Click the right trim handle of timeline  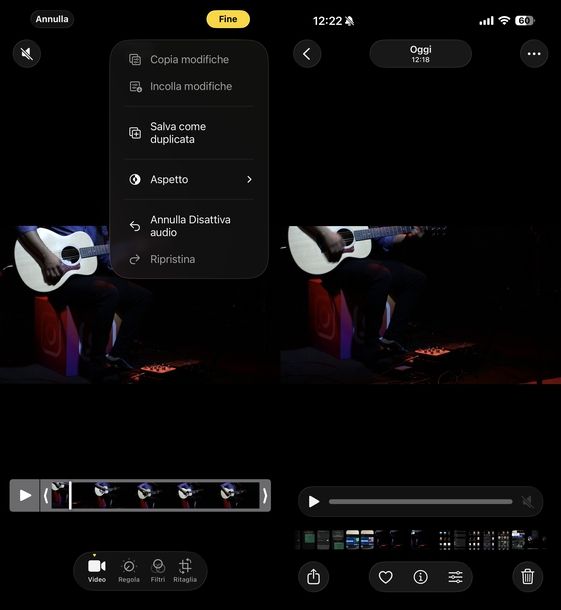265,495
